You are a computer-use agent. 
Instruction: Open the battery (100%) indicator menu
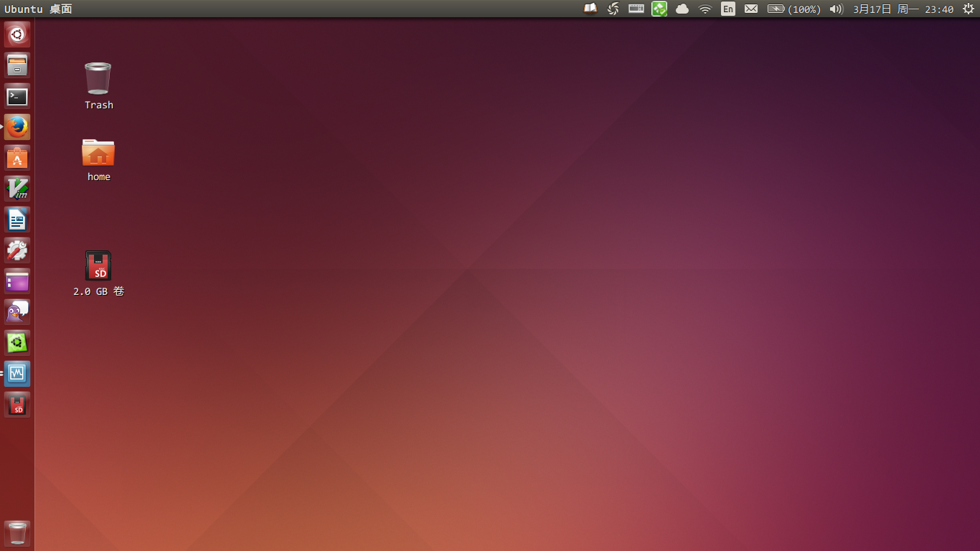click(794, 9)
